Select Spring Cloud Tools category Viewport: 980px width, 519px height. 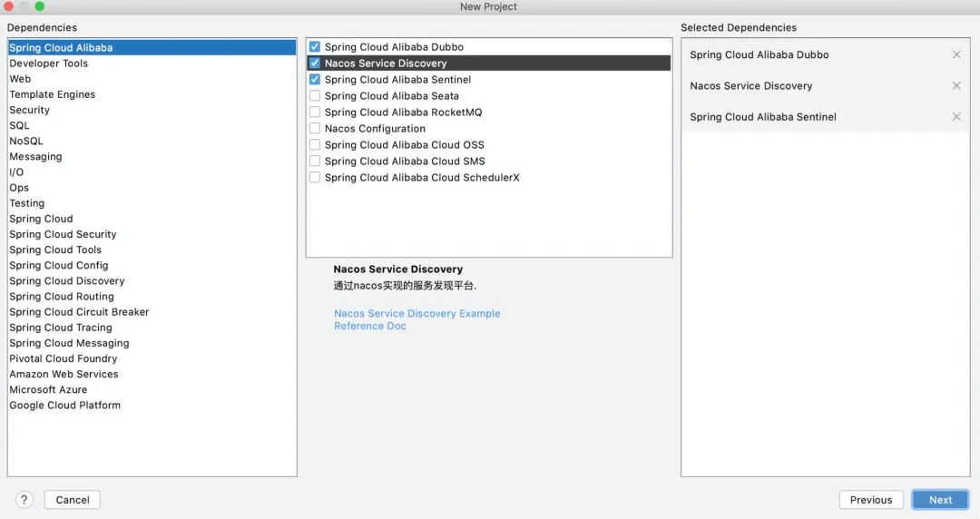pos(152,250)
